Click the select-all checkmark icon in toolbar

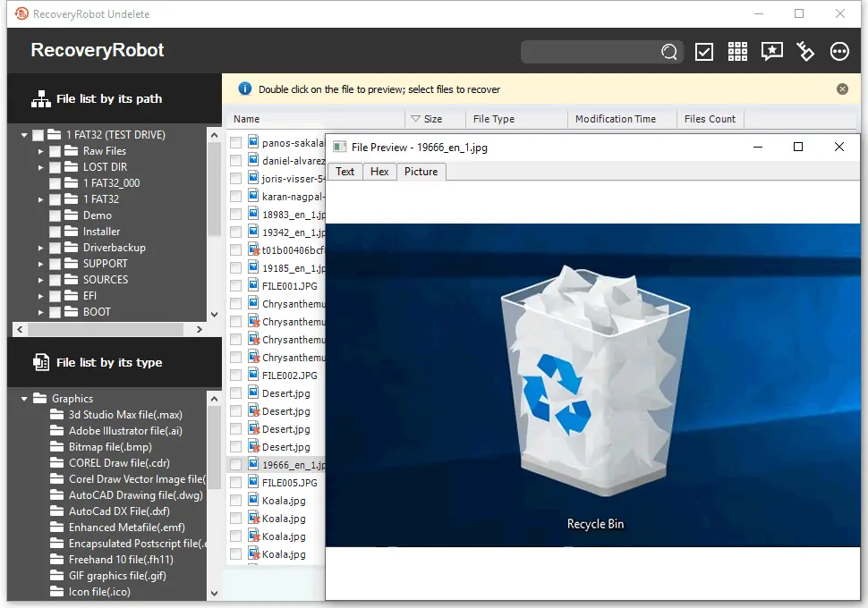point(703,51)
